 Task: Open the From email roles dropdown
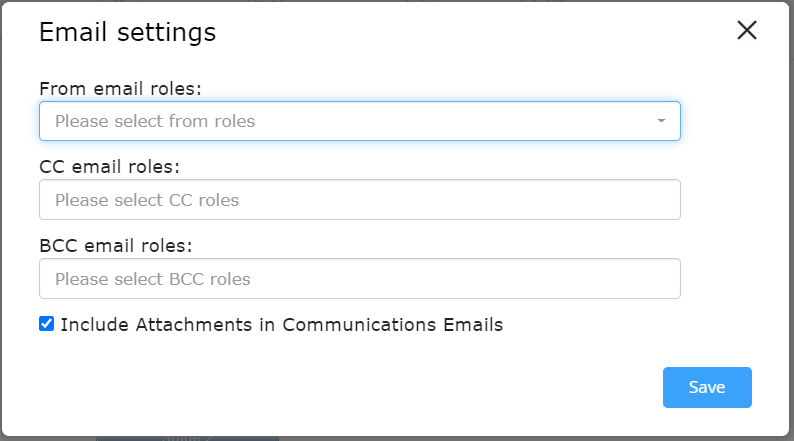click(360, 121)
